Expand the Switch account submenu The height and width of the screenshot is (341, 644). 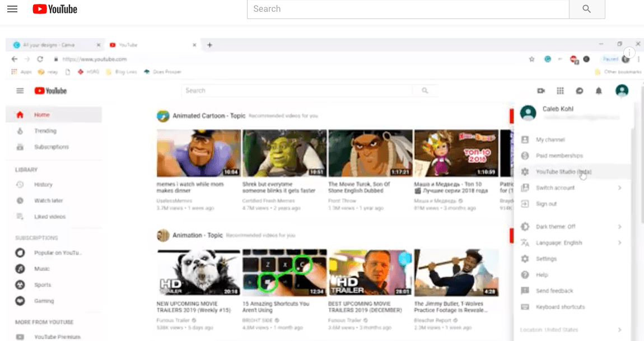pos(554,188)
